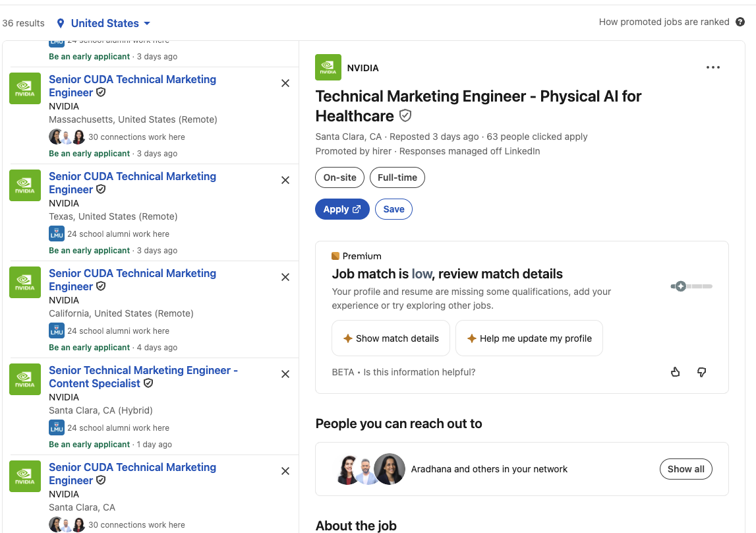Open the United States location dropdown

(110, 23)
